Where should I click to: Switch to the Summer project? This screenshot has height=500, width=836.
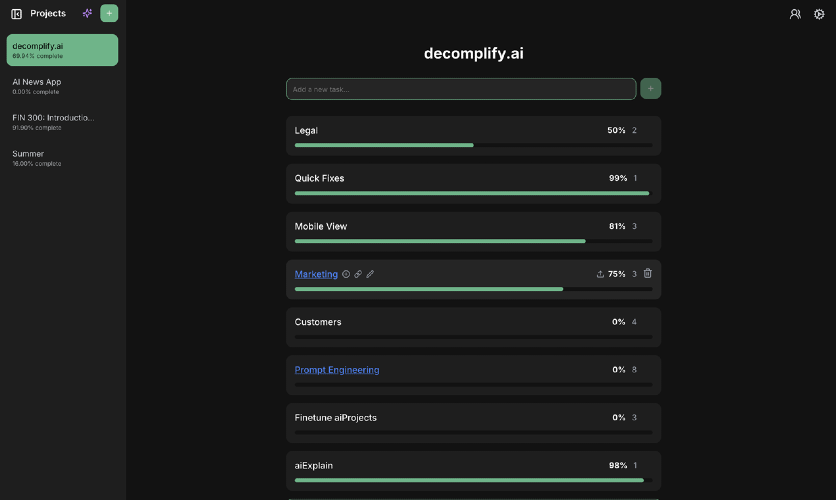tap(62, 158)
